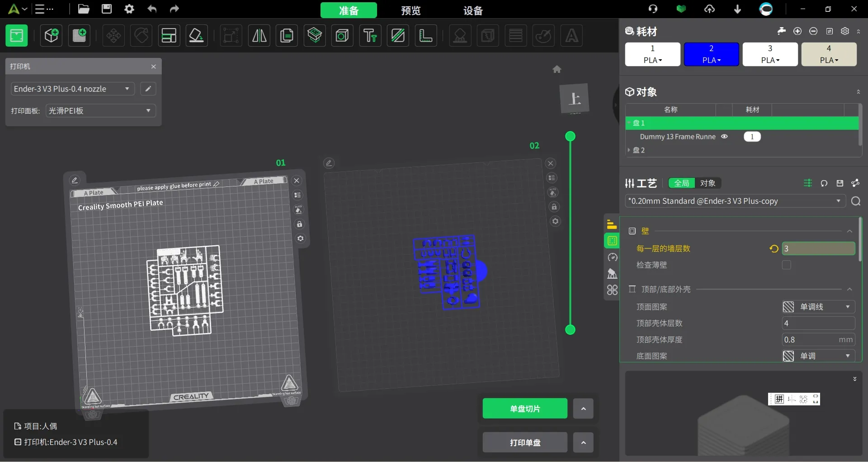The image size is (868, 462).
Task: Click 单盘切片 slice button
Action: [x=525, y=409]
